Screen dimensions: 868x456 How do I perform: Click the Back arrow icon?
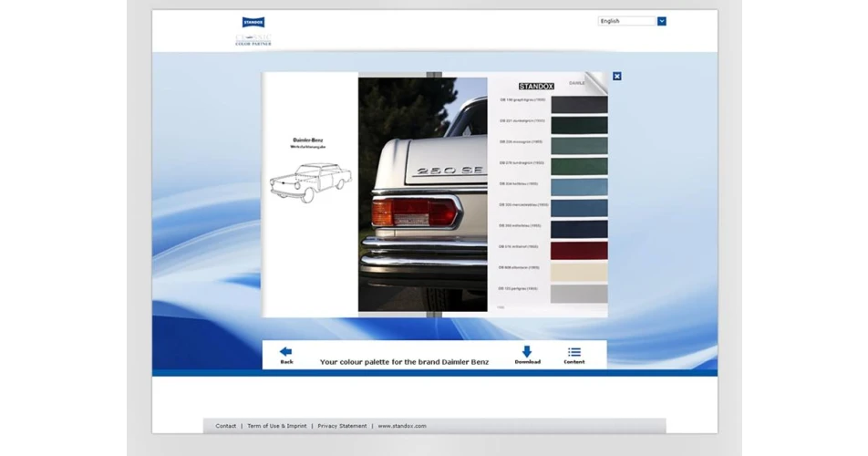click(285, 351)
